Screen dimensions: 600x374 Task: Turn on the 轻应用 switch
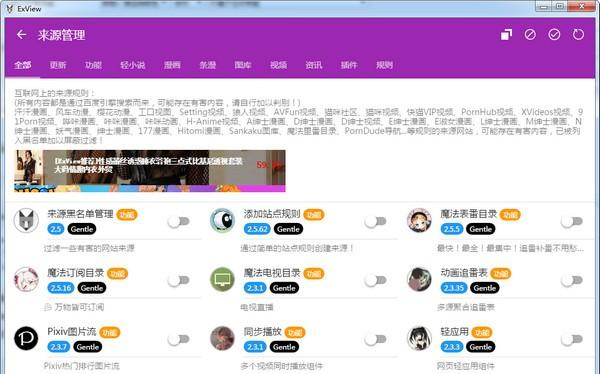[x=572, y=339]
